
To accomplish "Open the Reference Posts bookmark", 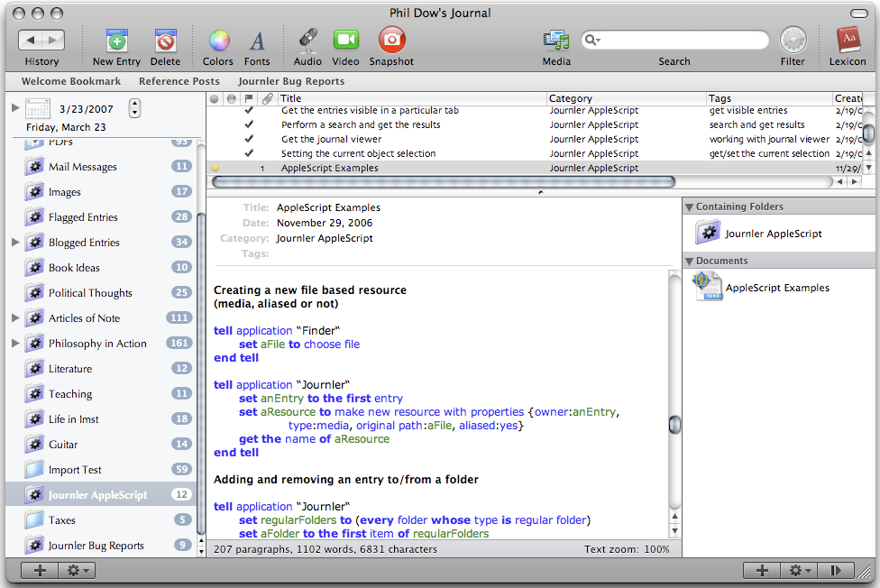I will (179, 81).
